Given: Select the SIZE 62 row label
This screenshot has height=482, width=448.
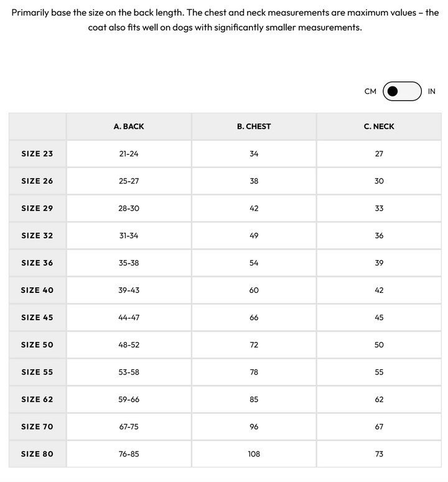Looking at the screenshot, I should click(x=37, y=400).
